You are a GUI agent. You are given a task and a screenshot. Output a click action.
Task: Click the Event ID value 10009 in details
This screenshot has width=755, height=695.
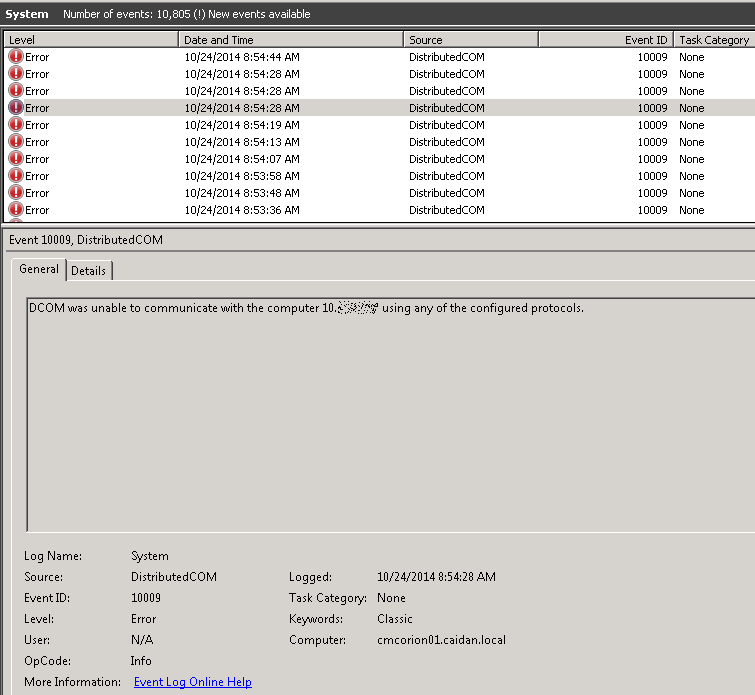point(146,598)
